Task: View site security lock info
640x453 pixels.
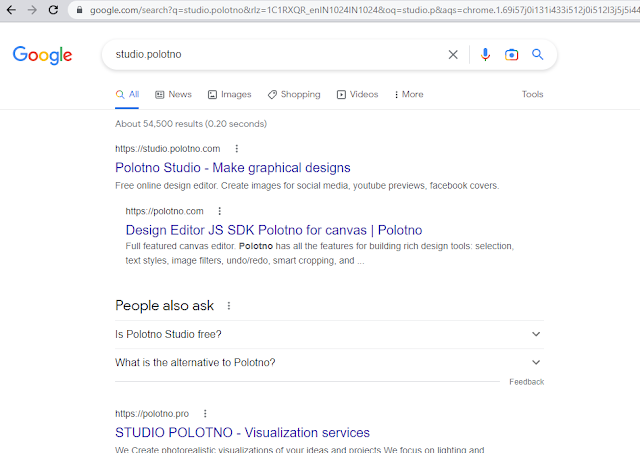Action: point(80,10)
